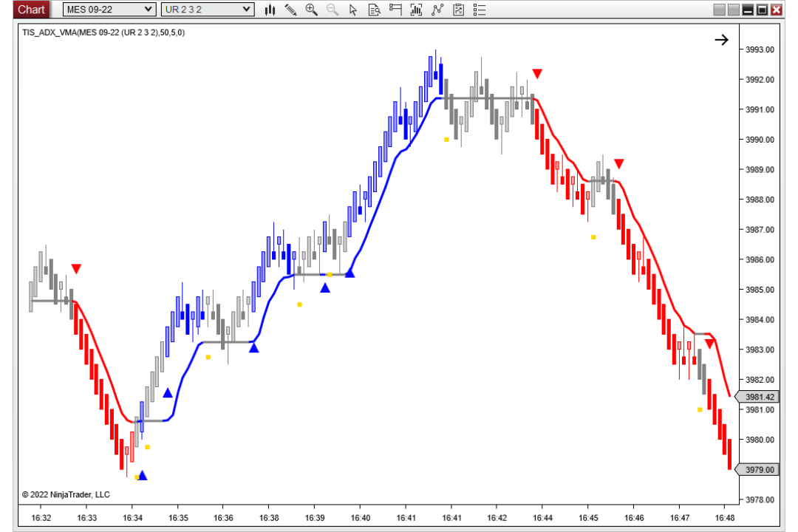Click the 3978.00 price axis label

coord(760,500)
